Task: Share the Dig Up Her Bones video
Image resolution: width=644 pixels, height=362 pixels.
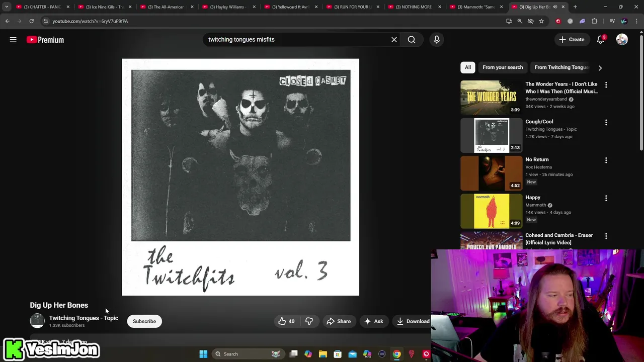Action: point(339,321)
